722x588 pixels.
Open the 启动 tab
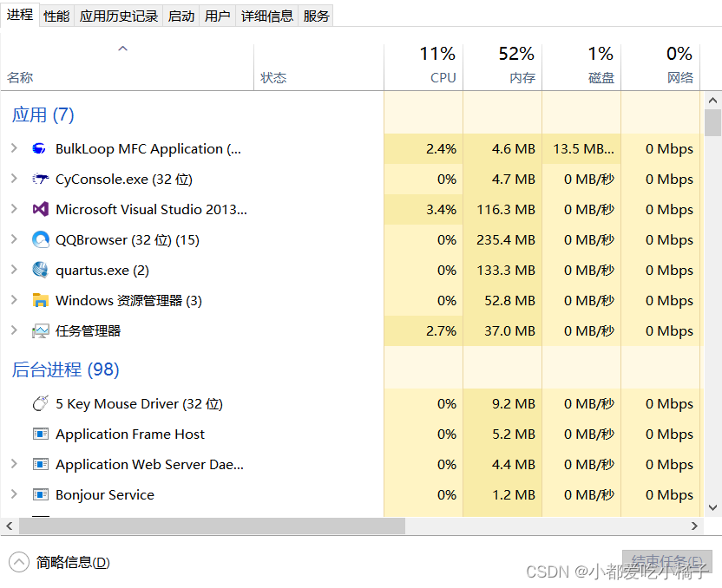click(x=181, y=16)
